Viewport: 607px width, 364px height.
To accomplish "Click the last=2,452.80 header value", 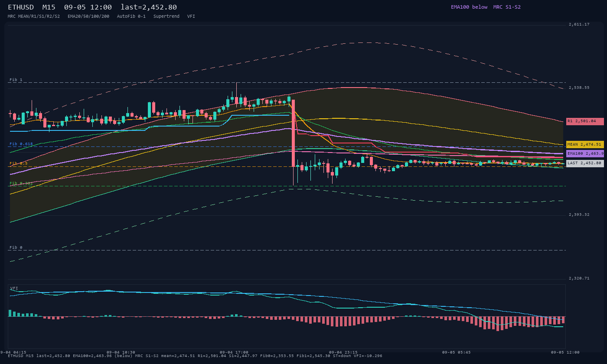I will [149, 7].
